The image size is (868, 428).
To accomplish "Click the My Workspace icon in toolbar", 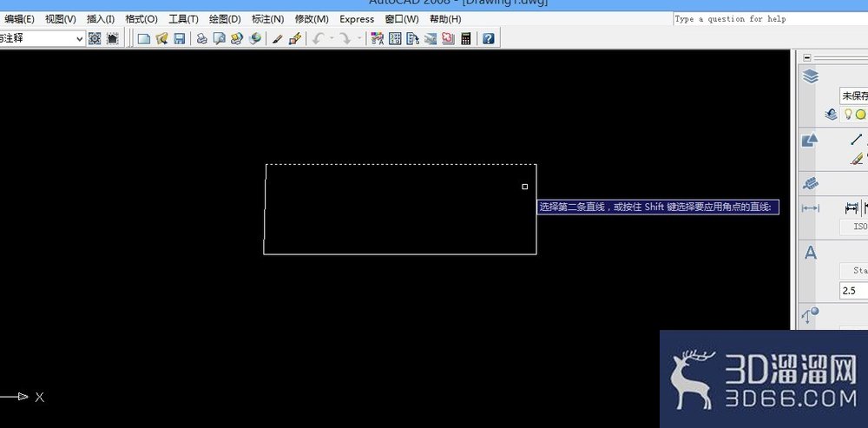I will pos(112,38).
